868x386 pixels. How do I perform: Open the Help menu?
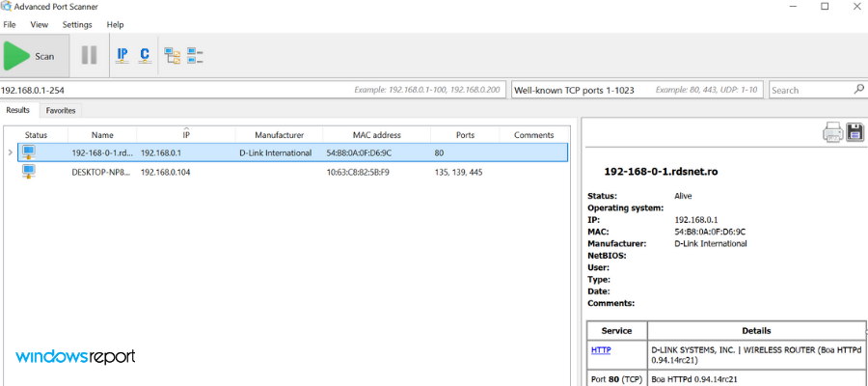tap(115, 25)
